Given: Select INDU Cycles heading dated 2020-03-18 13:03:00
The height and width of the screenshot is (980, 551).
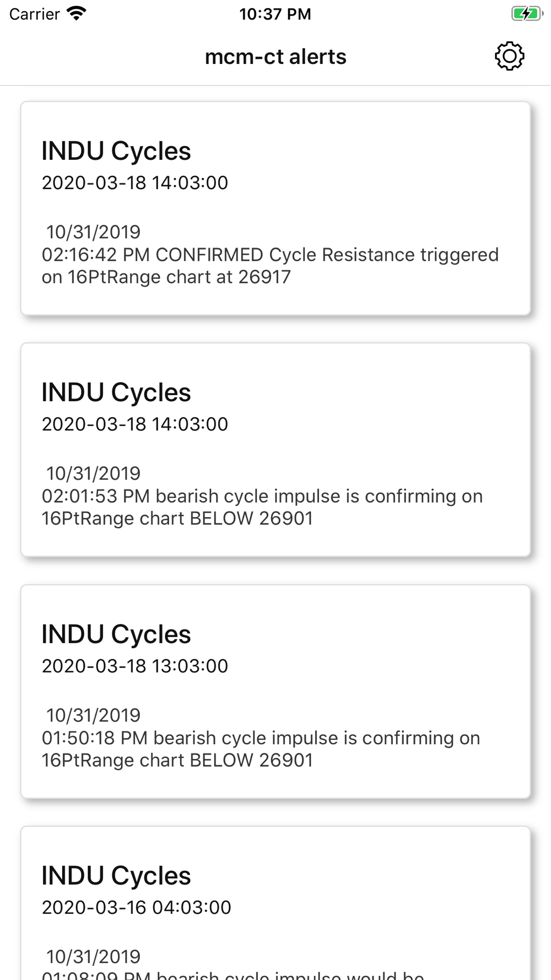Looking at the screenshot, I should (116, 634).
